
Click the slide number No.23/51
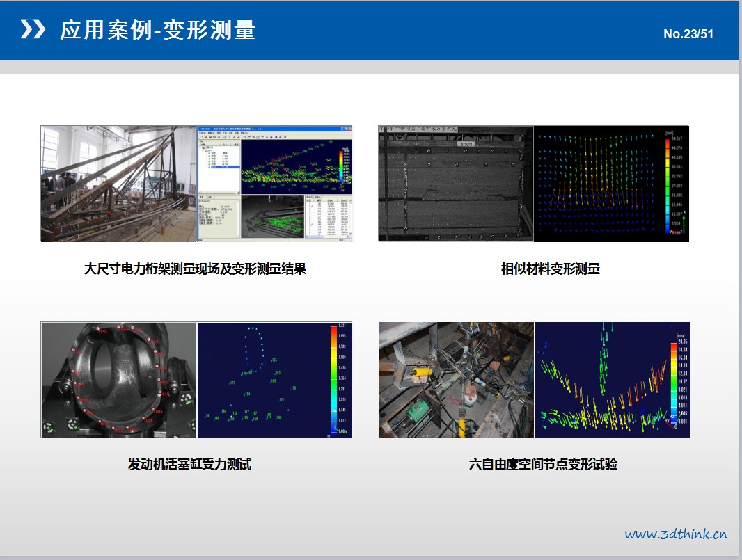coord(688,33)
